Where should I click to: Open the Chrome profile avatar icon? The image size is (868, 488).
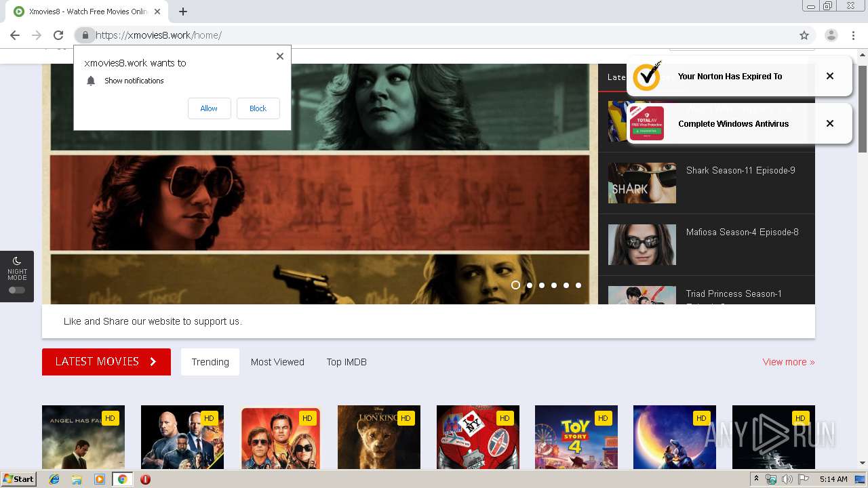click(x=831, y=35)
